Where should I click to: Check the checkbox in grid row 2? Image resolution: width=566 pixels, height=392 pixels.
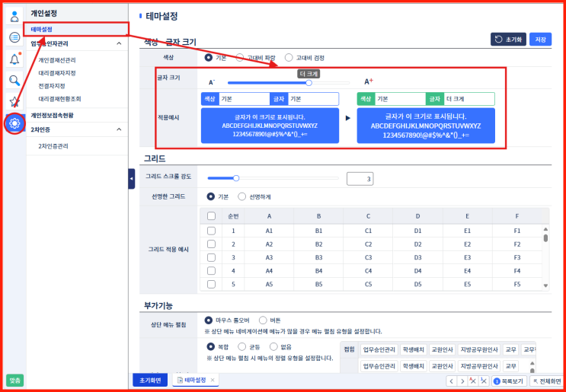[211, 244]
